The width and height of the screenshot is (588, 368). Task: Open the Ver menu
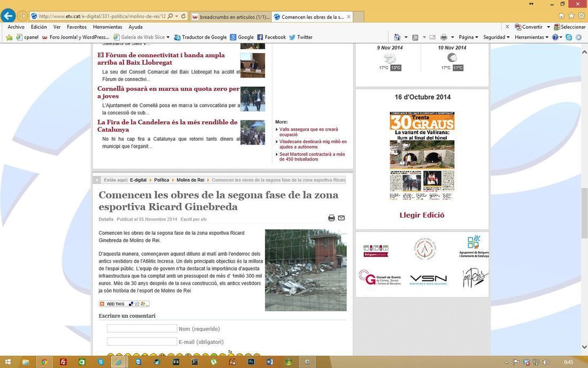coord(57,27)
